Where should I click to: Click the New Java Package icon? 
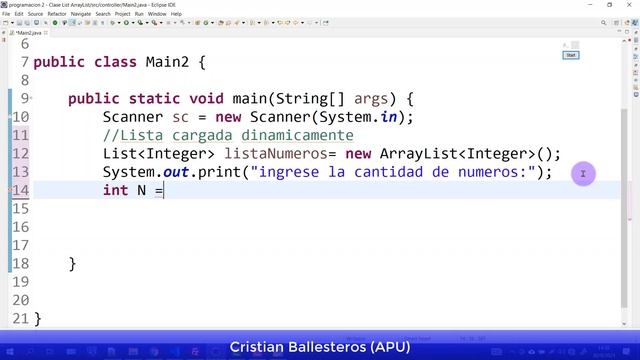coord(198,23)
